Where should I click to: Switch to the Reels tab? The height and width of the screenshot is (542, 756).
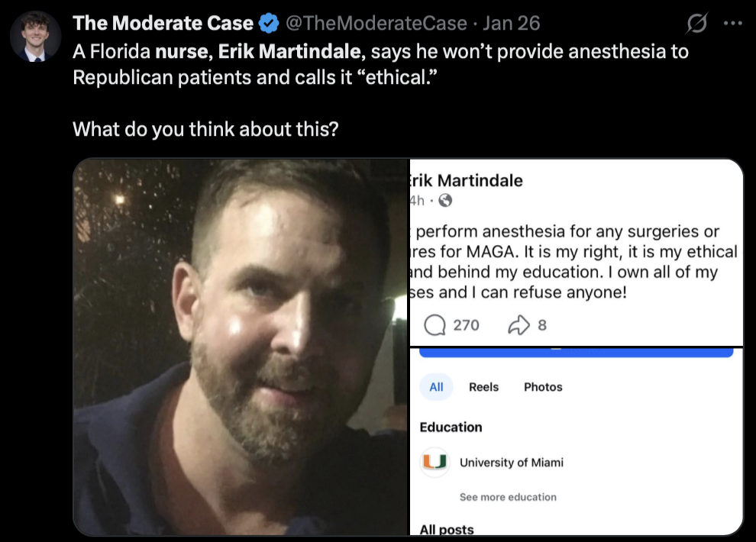[483, 387]
